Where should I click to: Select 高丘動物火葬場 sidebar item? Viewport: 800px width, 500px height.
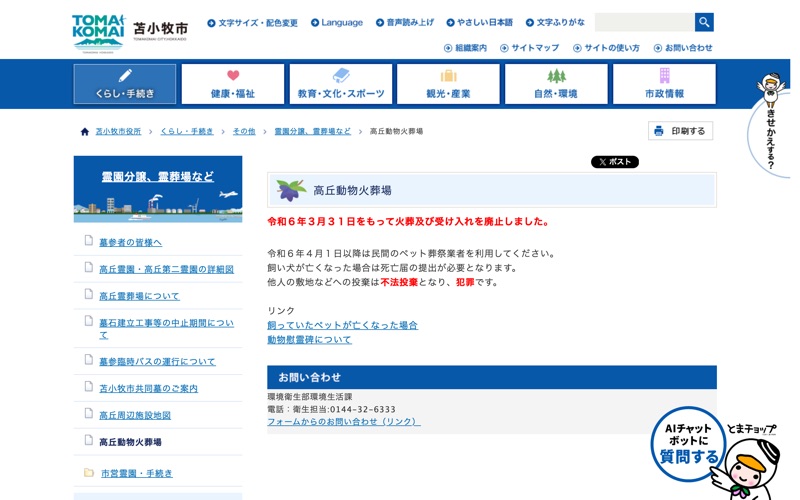point(130,442)
